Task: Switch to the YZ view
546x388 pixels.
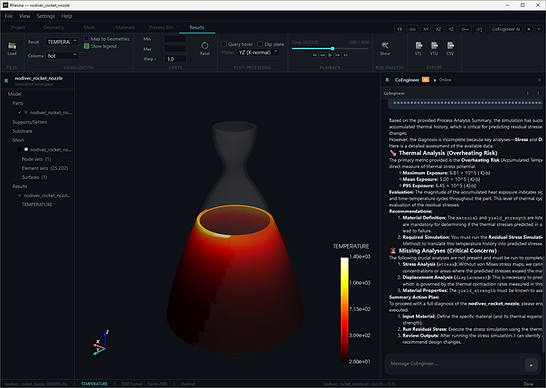Action: (451, 29)
